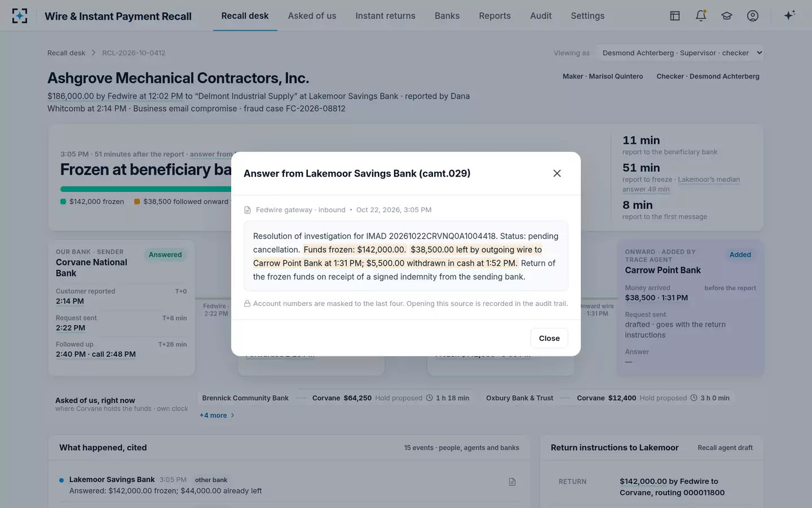This screenshot has width=812, height=508.
Task: Open the Asked of us tab
Action: 312,16
